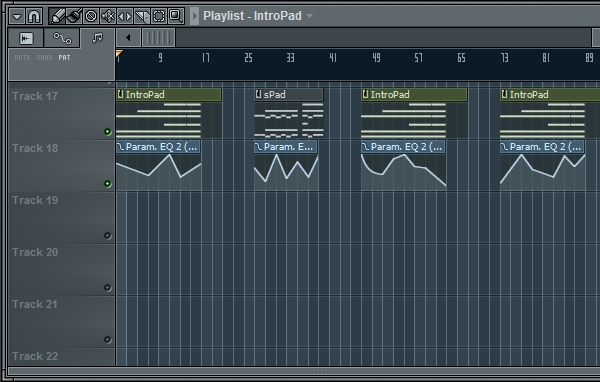Open menu icon of Param. EQ 2 clip at bar 73
Screen dimensions: 600x382
(504, 147)
